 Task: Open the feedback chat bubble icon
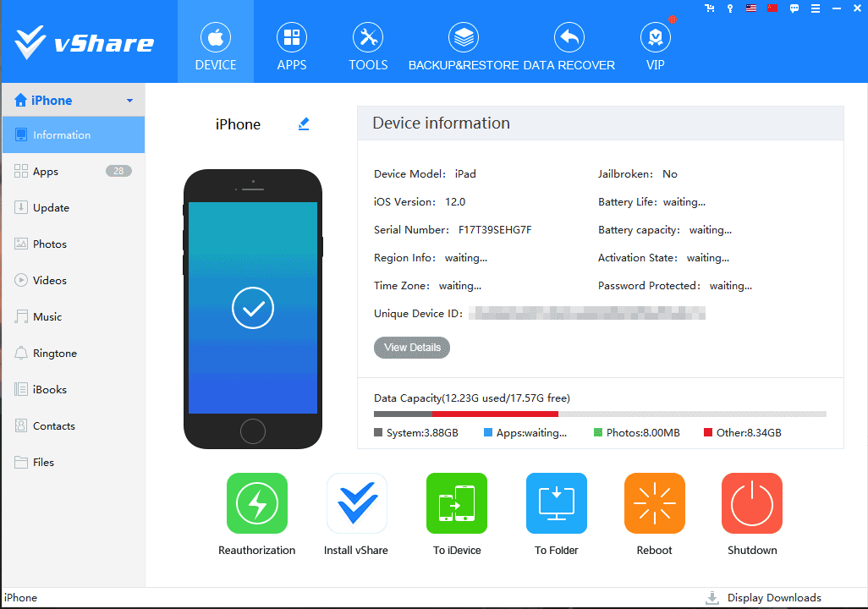tap(794, 8)
